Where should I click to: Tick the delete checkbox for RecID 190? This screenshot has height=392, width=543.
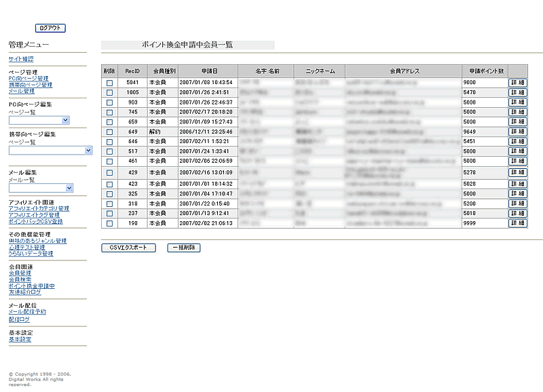tap(109, 224)
